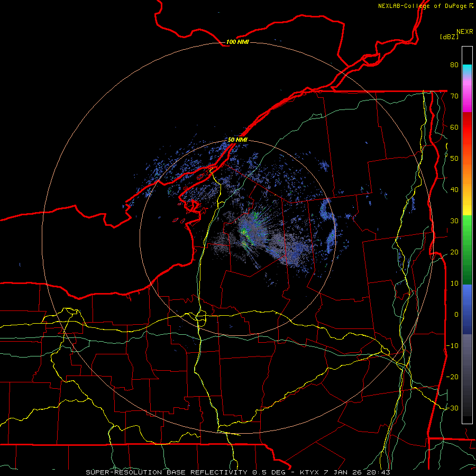Screen dimensions: 476x476
Task: Pick the red segment of the color bar
Action: coord(467,128)
